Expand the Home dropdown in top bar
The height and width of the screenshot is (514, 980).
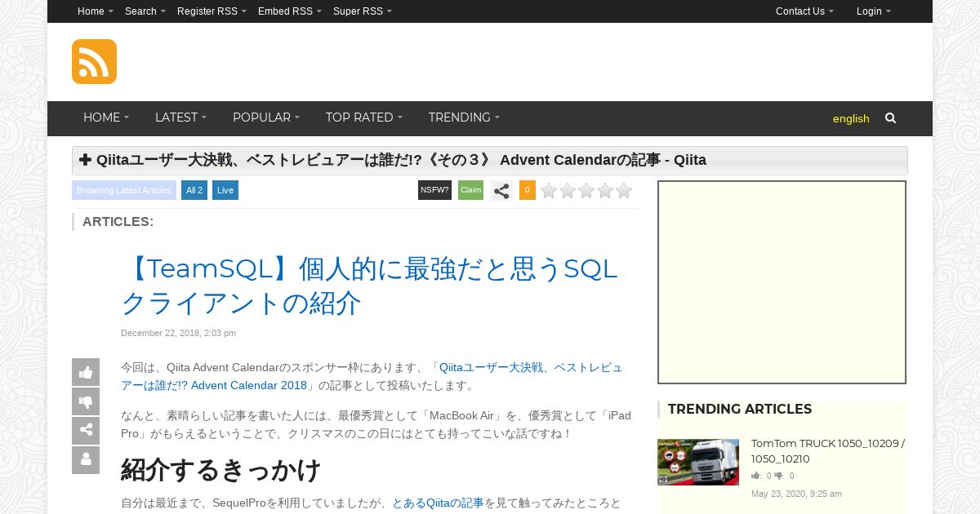96,11
